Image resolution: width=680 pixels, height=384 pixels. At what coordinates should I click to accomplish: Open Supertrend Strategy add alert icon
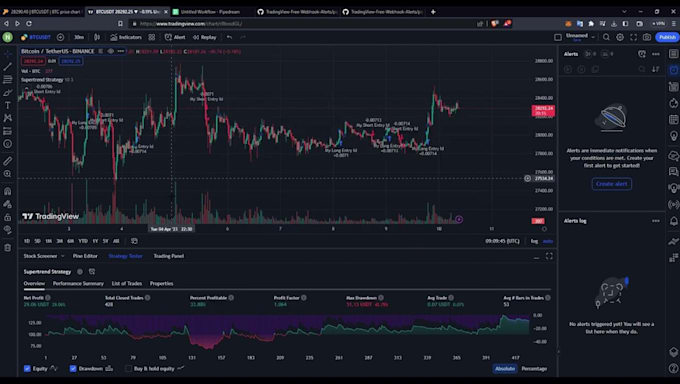pyautogui.click(x=92, y=272)
